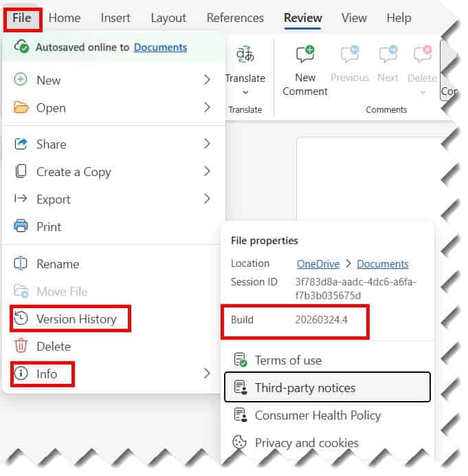Screen dimensions: 468x476
Task: Click the New Comment ribbon icon
Action: click(x=305, y=54)
